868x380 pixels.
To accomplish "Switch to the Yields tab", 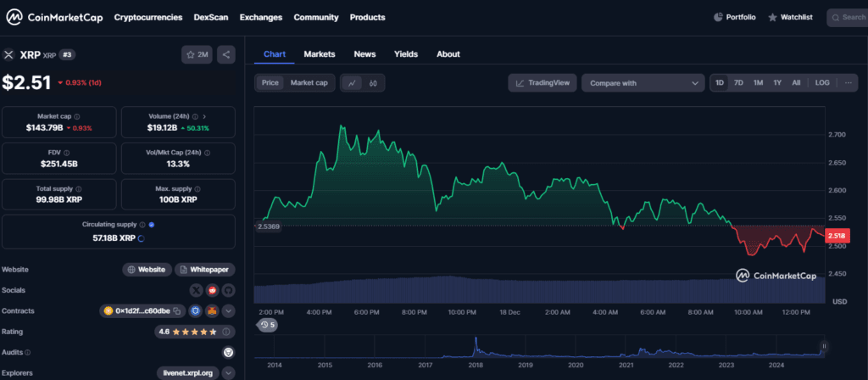I will tap(406, 54).
